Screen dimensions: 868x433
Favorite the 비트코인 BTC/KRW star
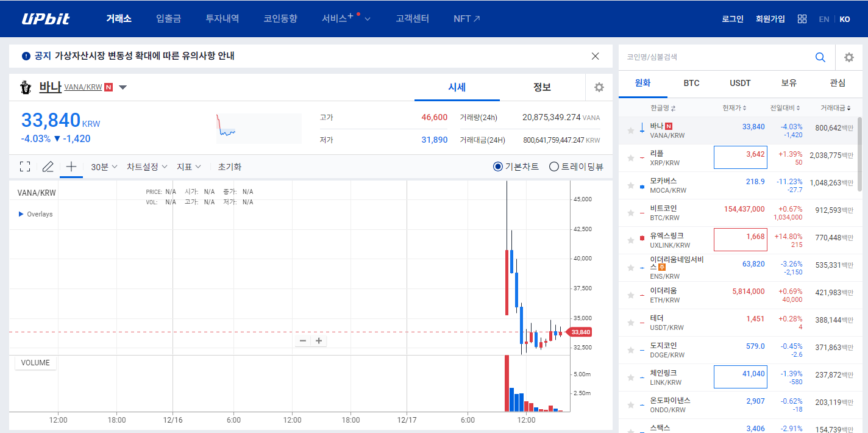click(631, 213)
